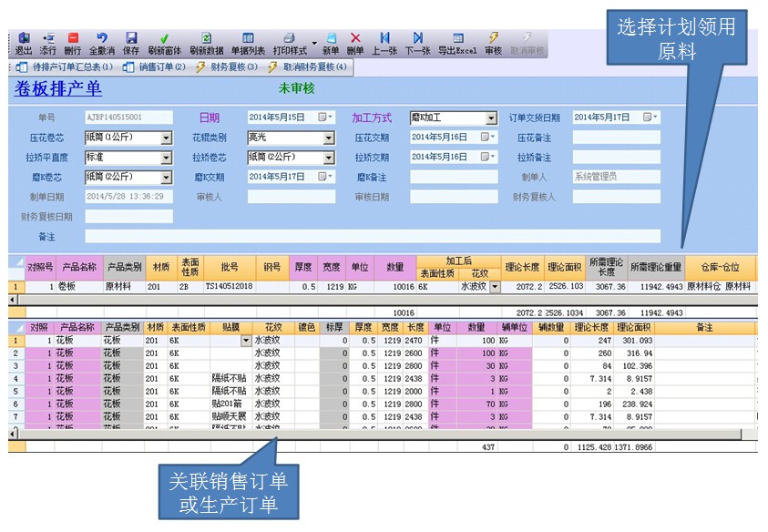This screenshot has height=532, width=768.
Task: Expand the 拉矫平直度 combo box
Action: click(167, 158)
